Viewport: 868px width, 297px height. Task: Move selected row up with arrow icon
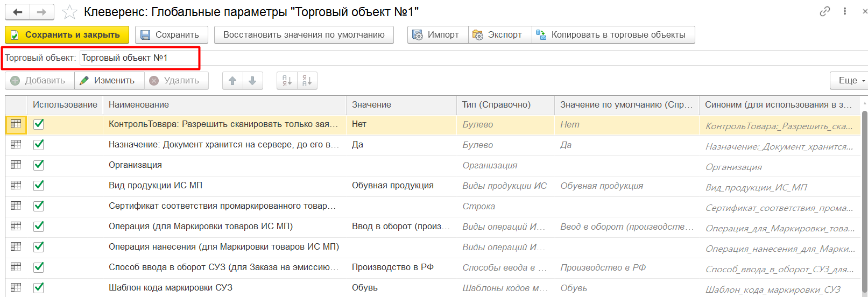pos(232,80)
